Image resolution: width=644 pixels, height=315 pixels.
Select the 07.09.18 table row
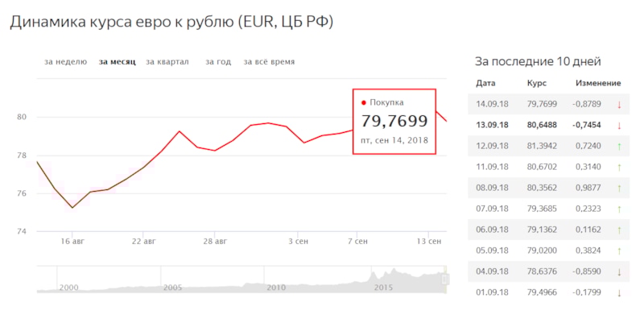point(549,209)
